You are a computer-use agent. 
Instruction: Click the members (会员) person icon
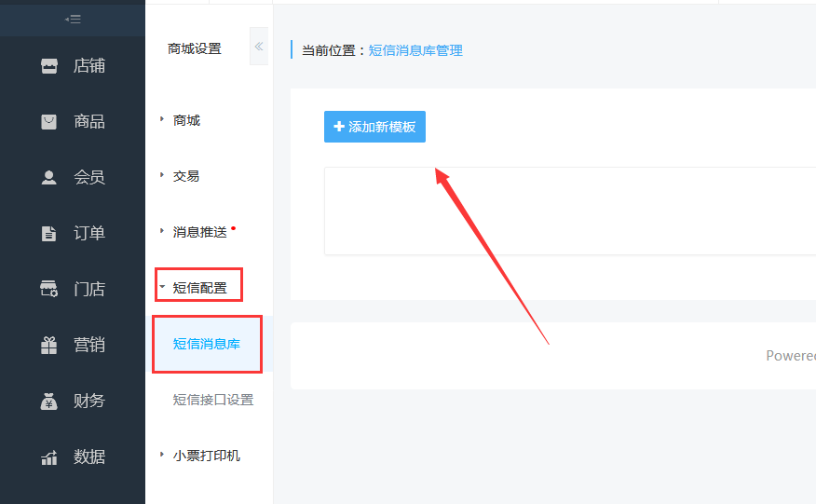point(49,178)
